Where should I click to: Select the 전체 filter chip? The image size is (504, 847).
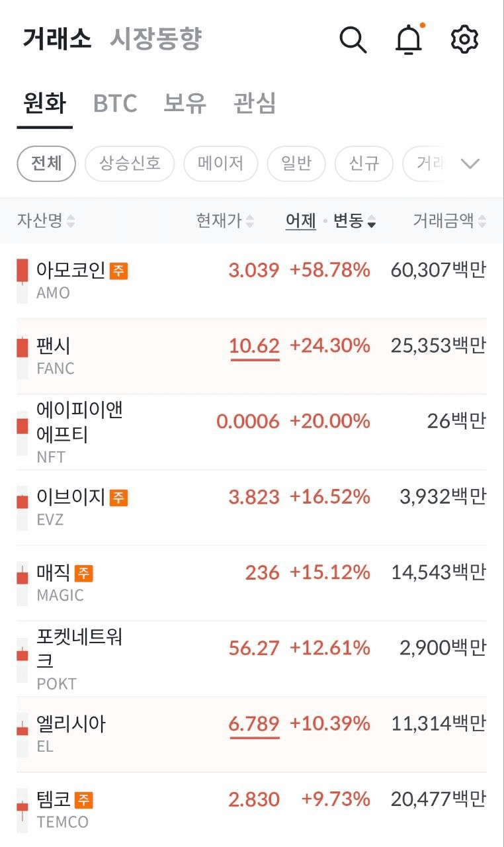46,163
